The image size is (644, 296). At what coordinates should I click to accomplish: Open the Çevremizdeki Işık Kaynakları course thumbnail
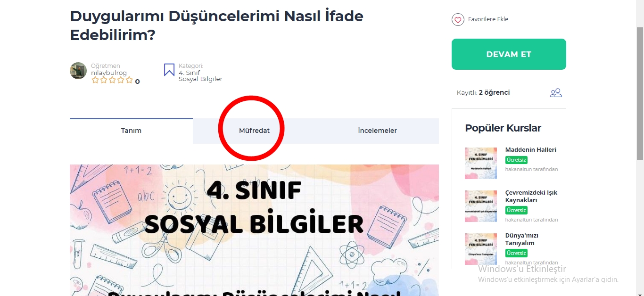(481, 206)
